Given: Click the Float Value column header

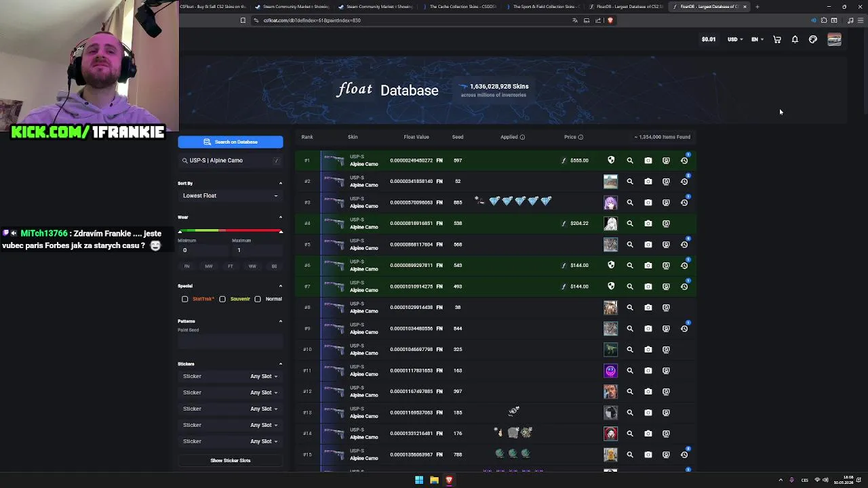Looking at the screenshot, I should click(x=416, y=138).
